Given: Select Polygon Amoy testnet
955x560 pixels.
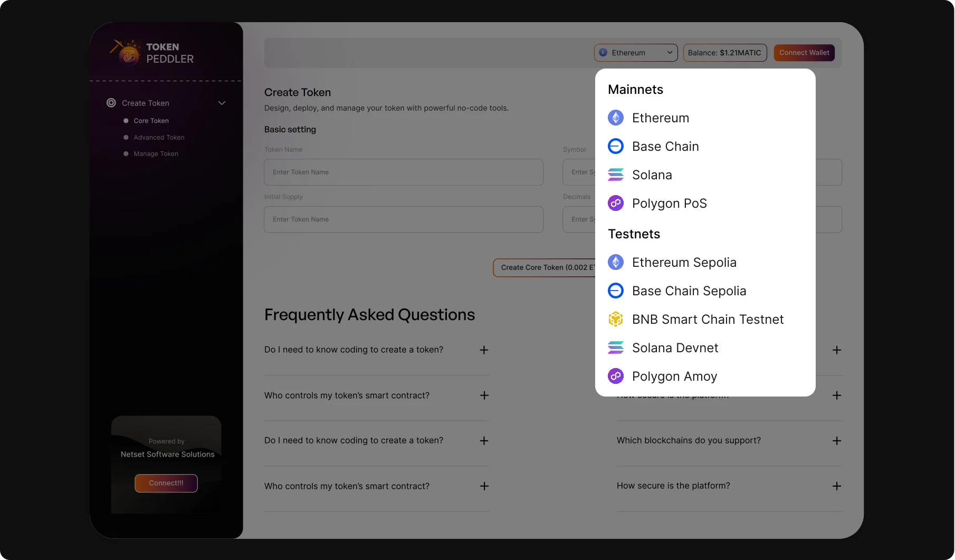Looking at the screenshot, I should (x=705, y=376).
